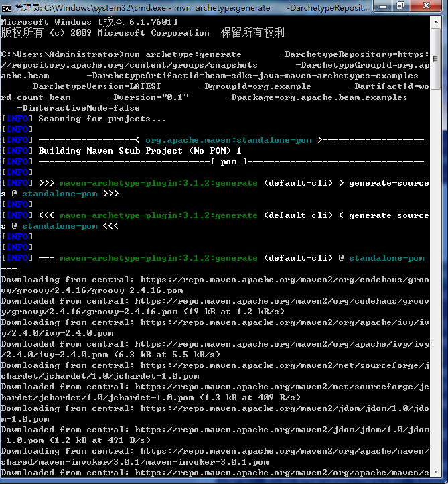Click '-DinteractiveMode=false' argument
This screenshot has height=484, width=448.
click(x=78, y=108)
